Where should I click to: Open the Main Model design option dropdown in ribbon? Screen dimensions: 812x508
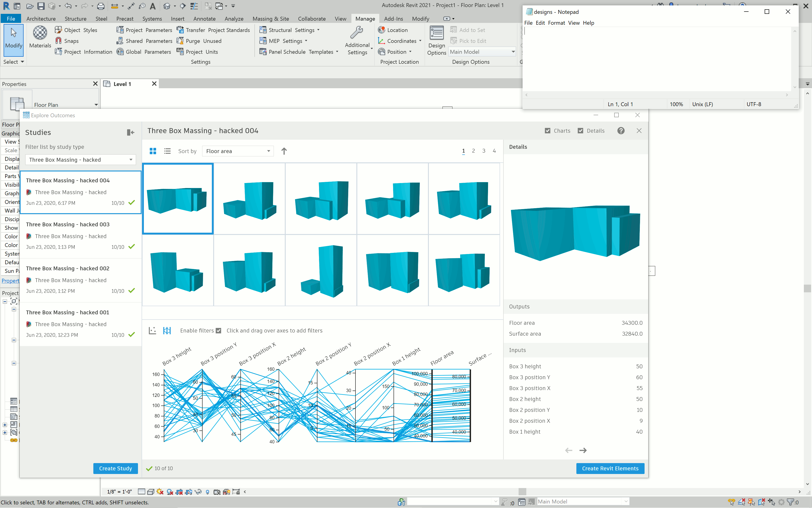pyautogui.click(x=482, y=52)
